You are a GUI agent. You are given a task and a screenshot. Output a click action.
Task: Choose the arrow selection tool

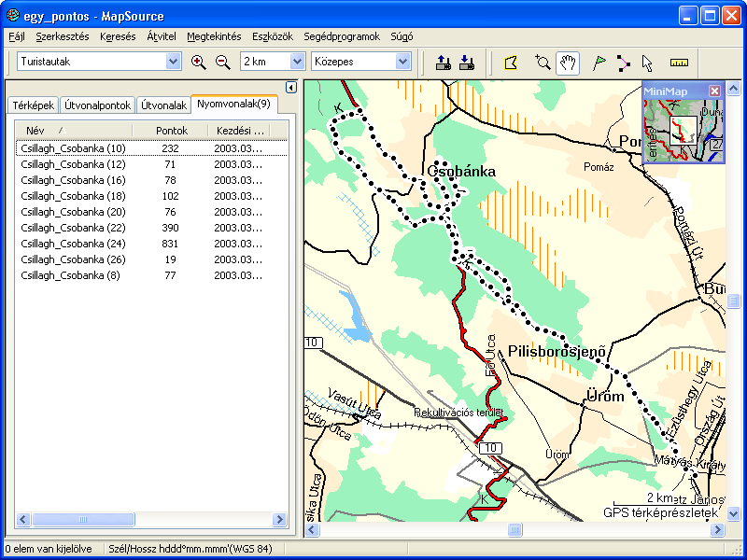(647, 63)
